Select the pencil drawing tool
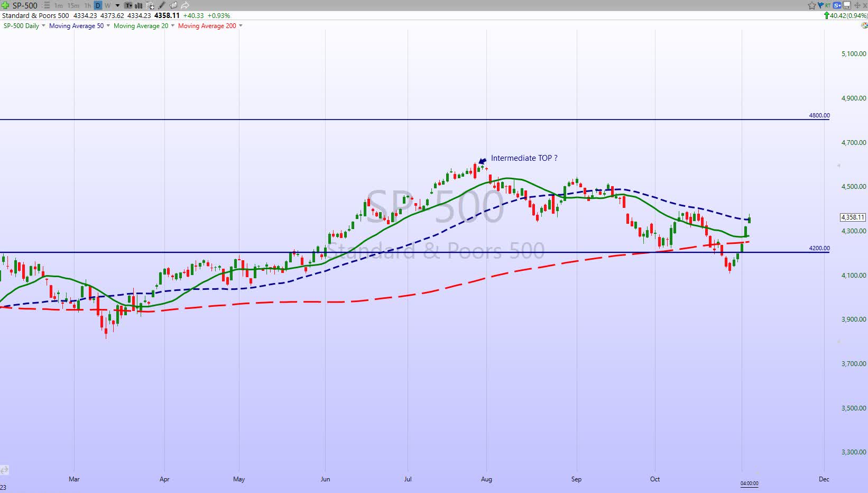The height and width of the screenshot is (493, 868). point(161,5)
